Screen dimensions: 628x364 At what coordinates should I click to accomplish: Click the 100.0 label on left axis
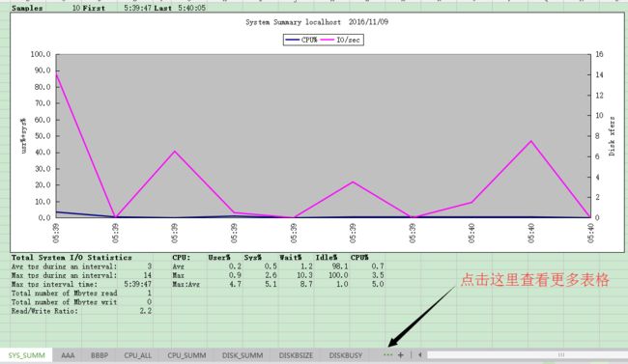pos(41,54)
